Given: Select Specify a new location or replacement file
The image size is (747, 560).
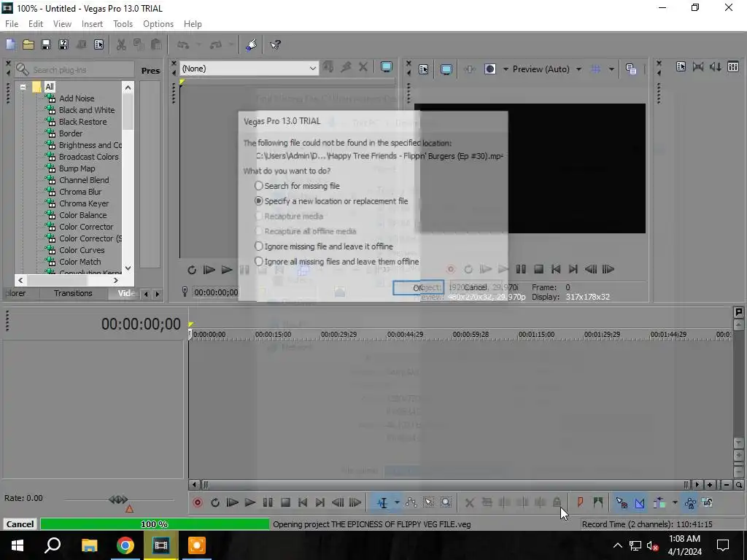Looking at the screenshot, I should click(331, 201).
